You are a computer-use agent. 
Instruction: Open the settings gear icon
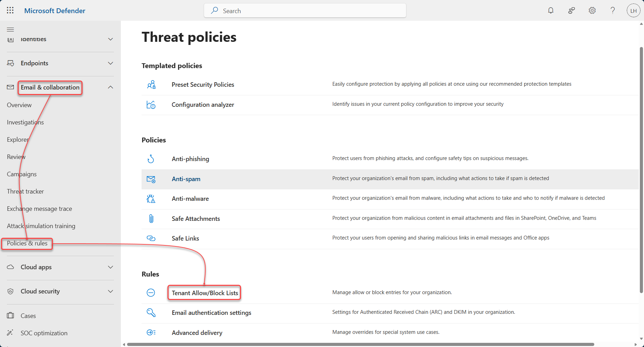point(592,10)
